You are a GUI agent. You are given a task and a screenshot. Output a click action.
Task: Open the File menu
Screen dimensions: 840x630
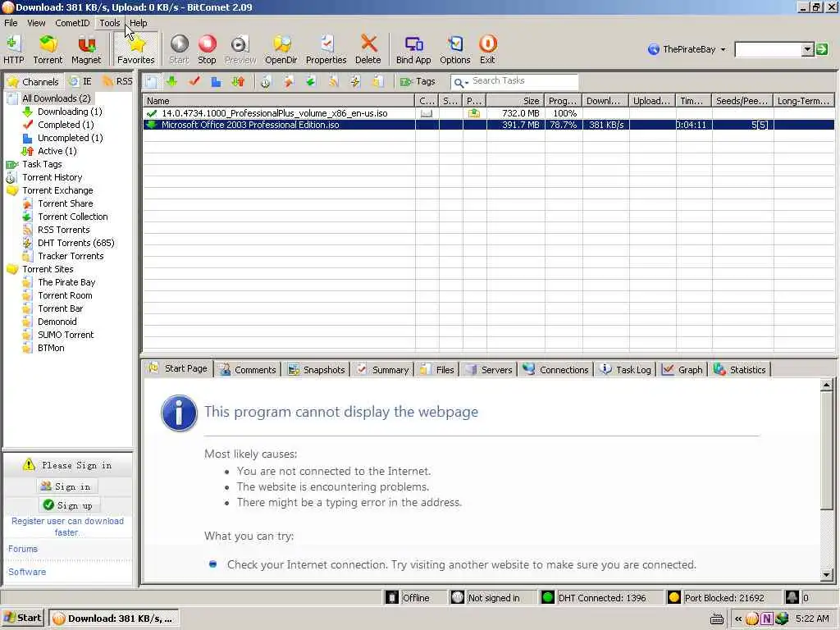coord(11,23)
